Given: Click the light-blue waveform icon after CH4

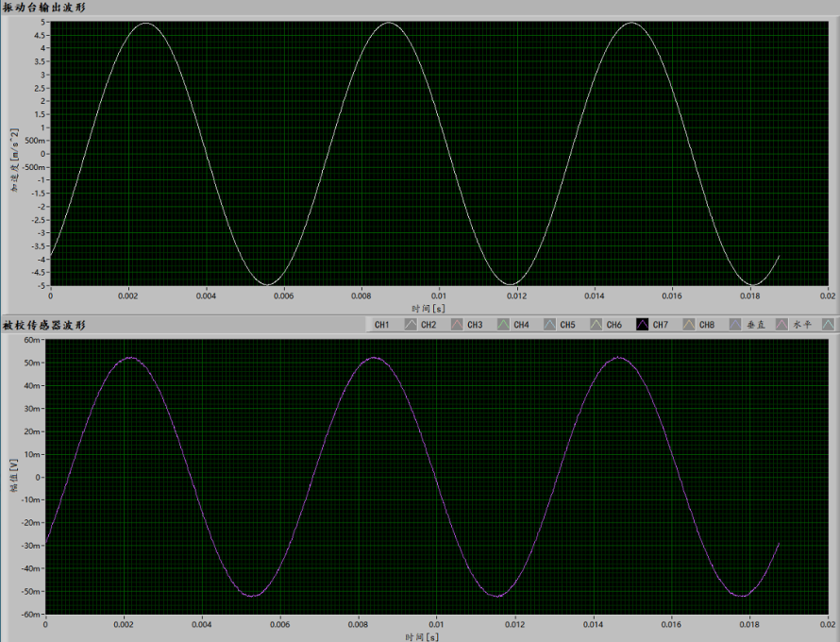Looking at the screenshot, I should click(x=549, y=324).
